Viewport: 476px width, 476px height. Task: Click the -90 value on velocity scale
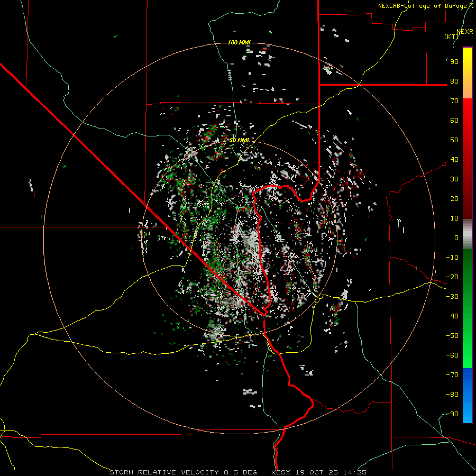point(452,414)
